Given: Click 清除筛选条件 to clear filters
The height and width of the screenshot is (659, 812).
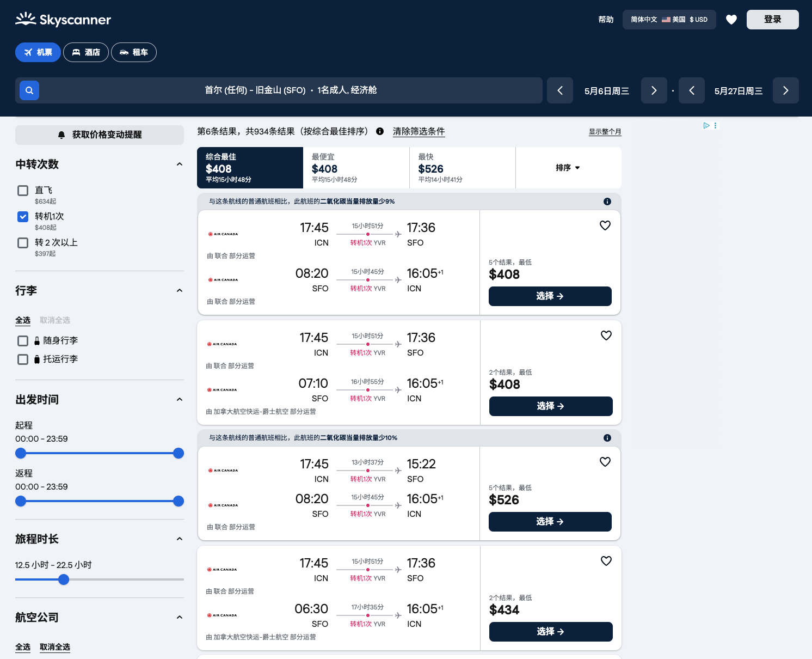Looking at the screenshot, I should 419,131.
